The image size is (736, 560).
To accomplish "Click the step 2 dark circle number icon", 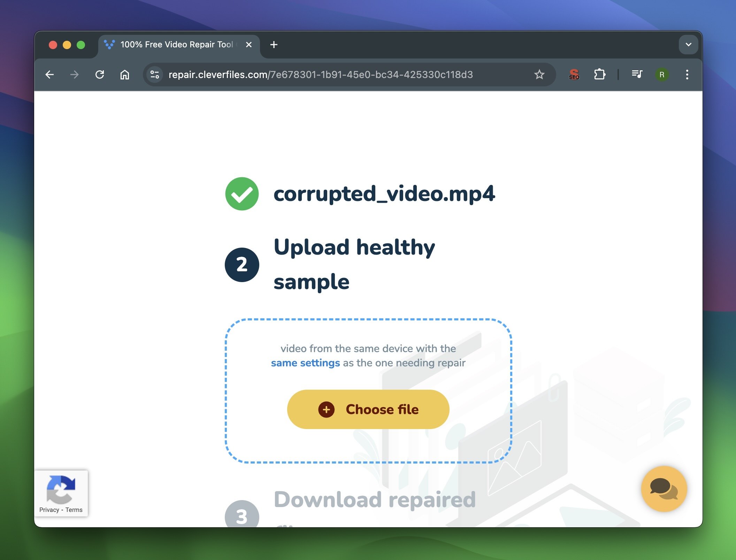I will pyautogui.click(x=242, y=263).
